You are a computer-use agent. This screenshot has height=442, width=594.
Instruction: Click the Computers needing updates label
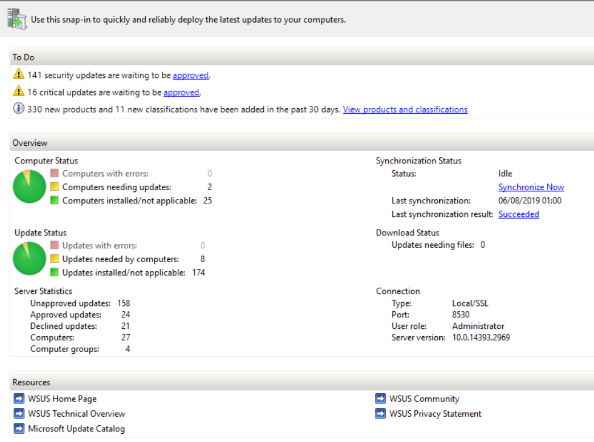click(117, 187)
